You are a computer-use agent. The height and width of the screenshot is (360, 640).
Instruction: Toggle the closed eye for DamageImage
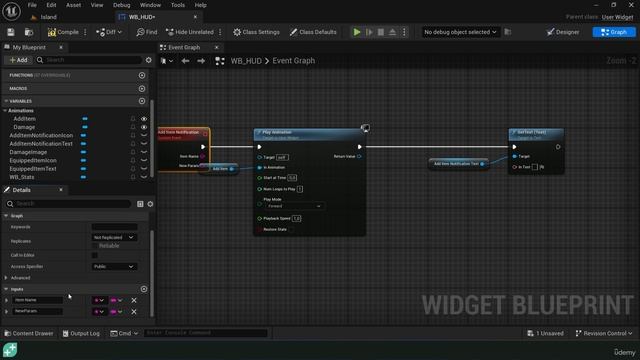pyautogui.click(x=144, y=152)
